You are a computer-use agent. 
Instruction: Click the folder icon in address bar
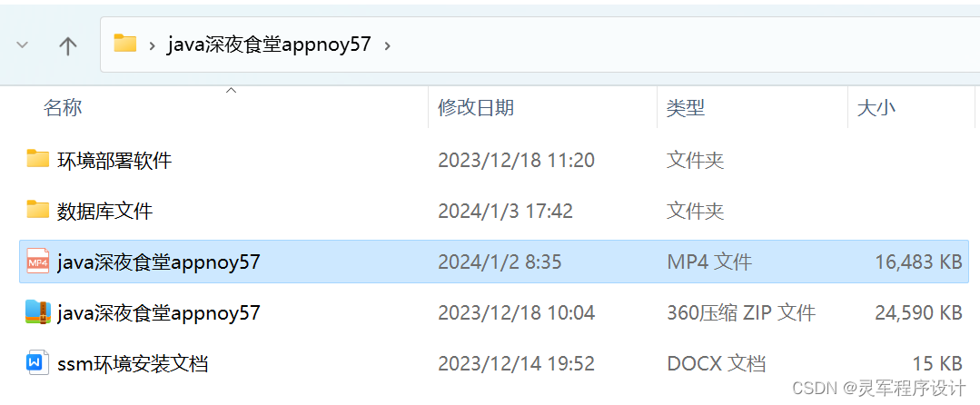click(x=125, y=43)
